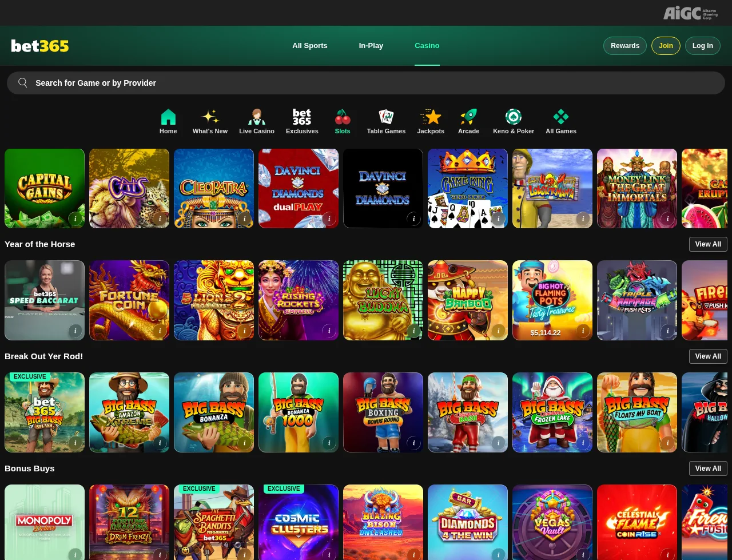The width and height of the screenshot is (732, 560).
Task: Launch Big Bass Floats My Boat
Action: (637, 412)
